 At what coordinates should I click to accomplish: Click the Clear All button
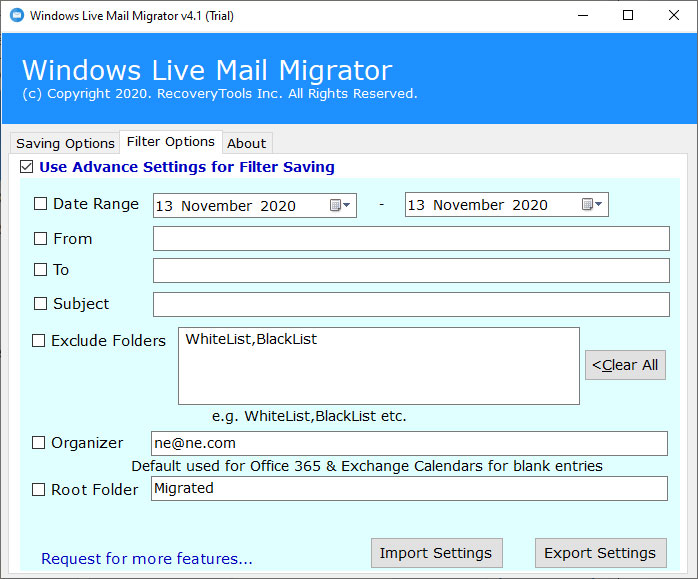[x=625, y=365]
